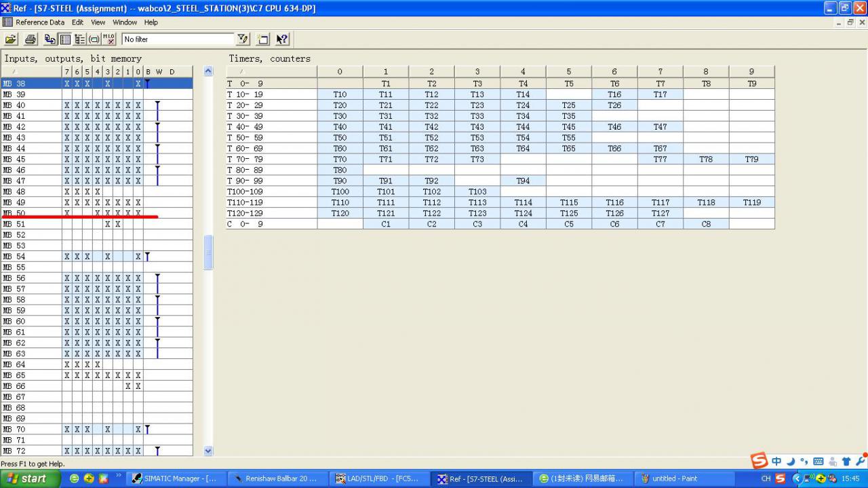Open Sogou soft keyboard icon
868x488 pixels.
818,462
